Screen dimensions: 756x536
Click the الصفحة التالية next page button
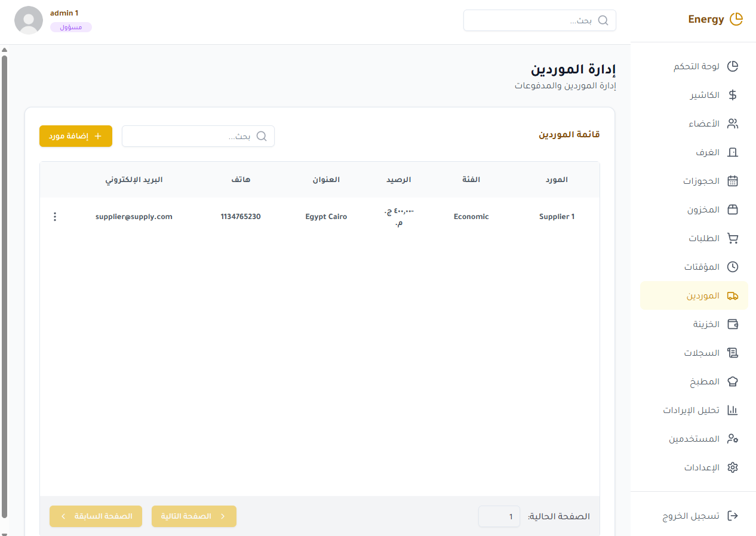[x=194, y=516]
